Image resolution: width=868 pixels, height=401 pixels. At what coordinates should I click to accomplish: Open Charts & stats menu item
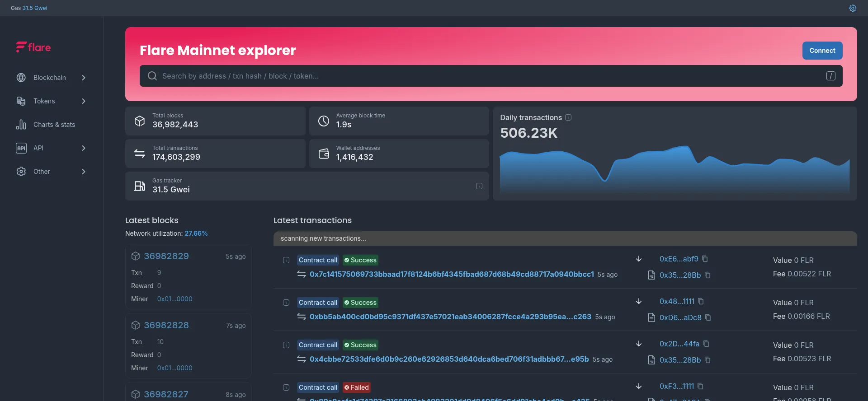pos(52,125)
